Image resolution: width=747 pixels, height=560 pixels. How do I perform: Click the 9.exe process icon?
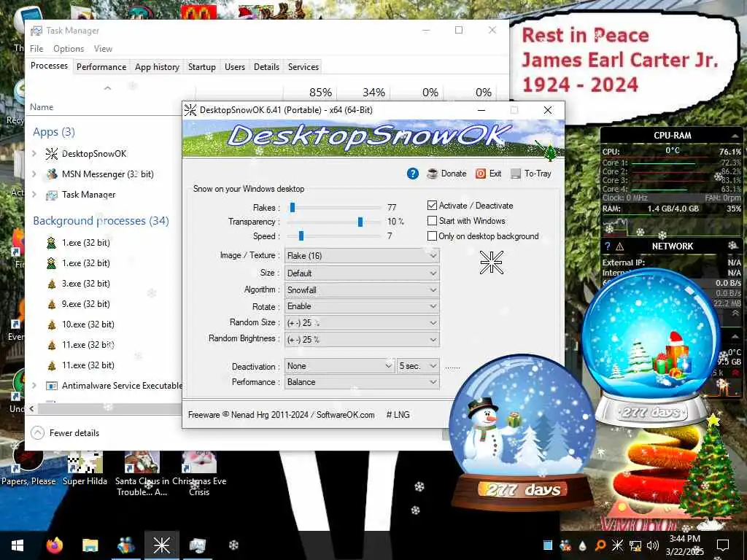tap(52, 304)
